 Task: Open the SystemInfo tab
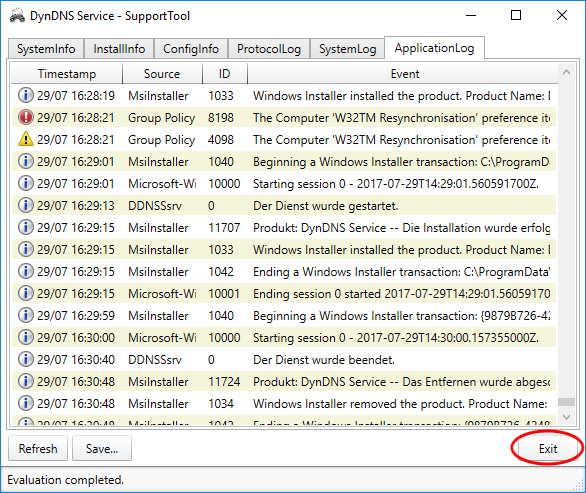tap(46, 49)
